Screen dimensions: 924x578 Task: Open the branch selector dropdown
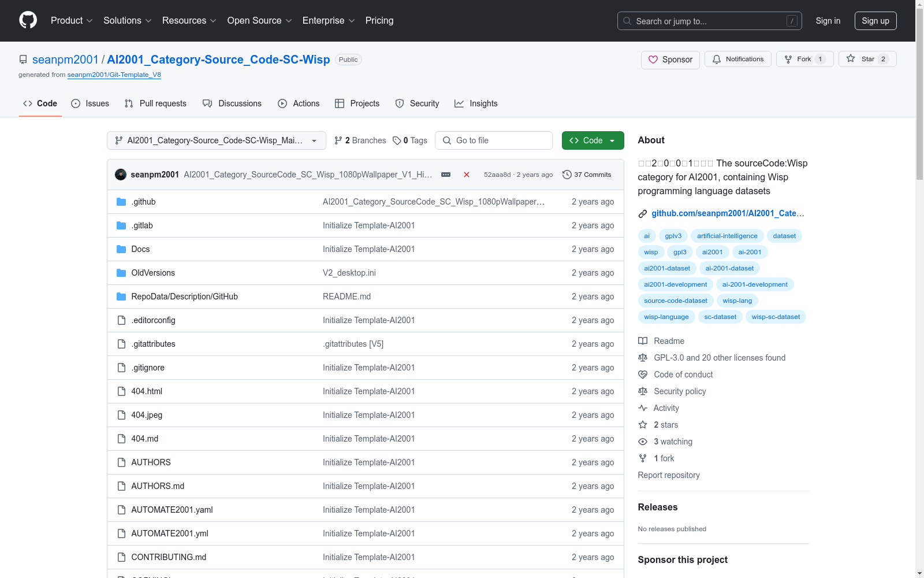tap(216, 140)
